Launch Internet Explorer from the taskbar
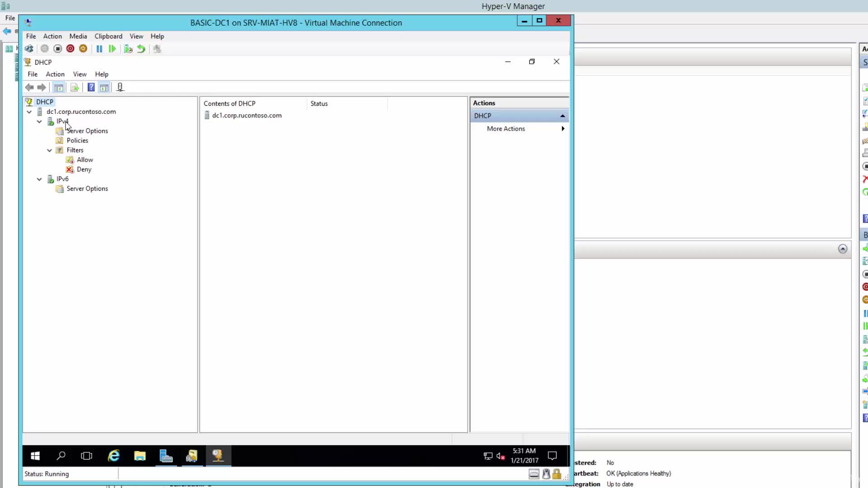The width and height of the screenshot is (868, 488). pyautogui.click(x=113, y=456)
